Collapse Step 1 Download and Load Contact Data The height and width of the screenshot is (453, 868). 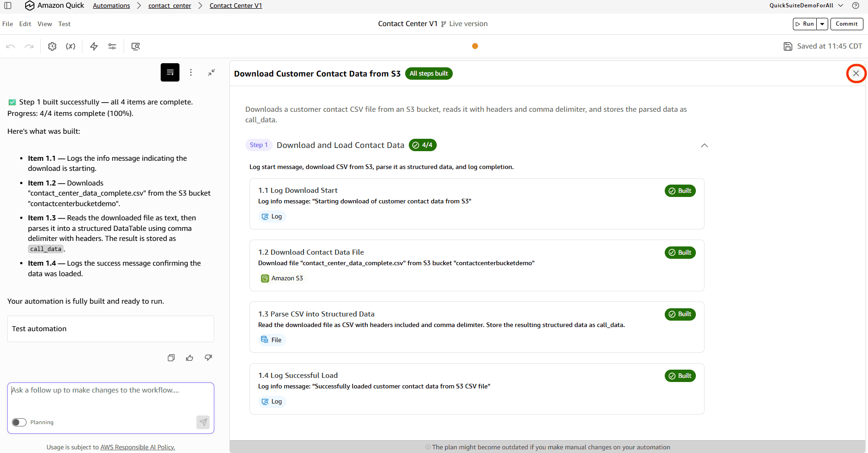pyautogui.click(x=705, y=146)
